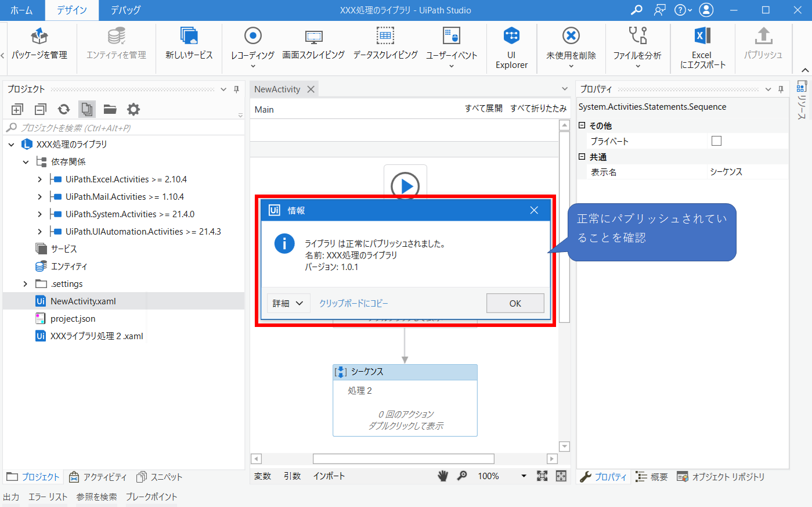Open the zoom percentage dropdown
Image resolution: width=812 pixels, height=507 pixels.
tap(524, 476)
